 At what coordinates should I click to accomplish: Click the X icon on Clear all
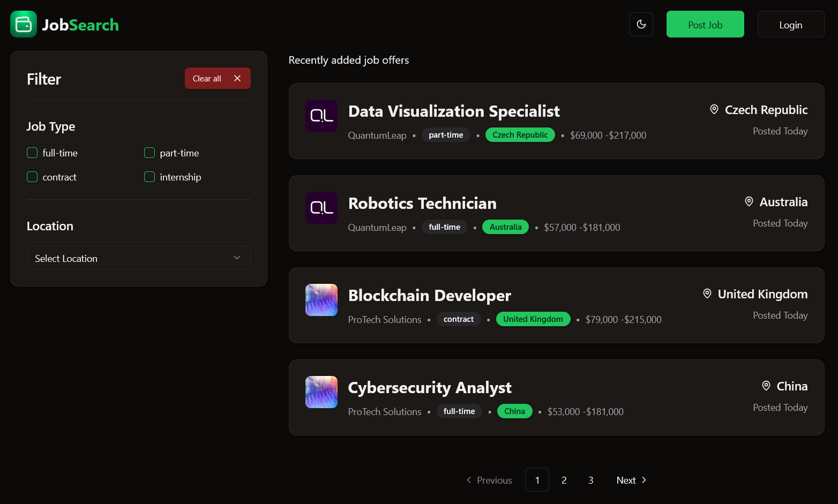point(237,78)
